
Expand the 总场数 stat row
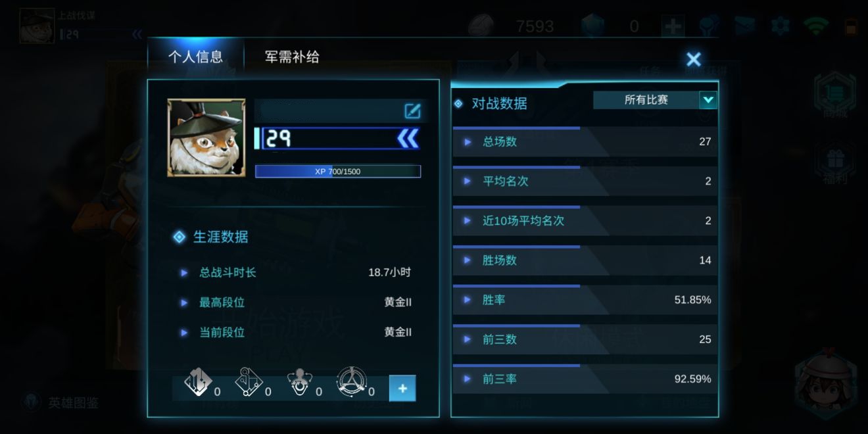click(x=585, y=141)
